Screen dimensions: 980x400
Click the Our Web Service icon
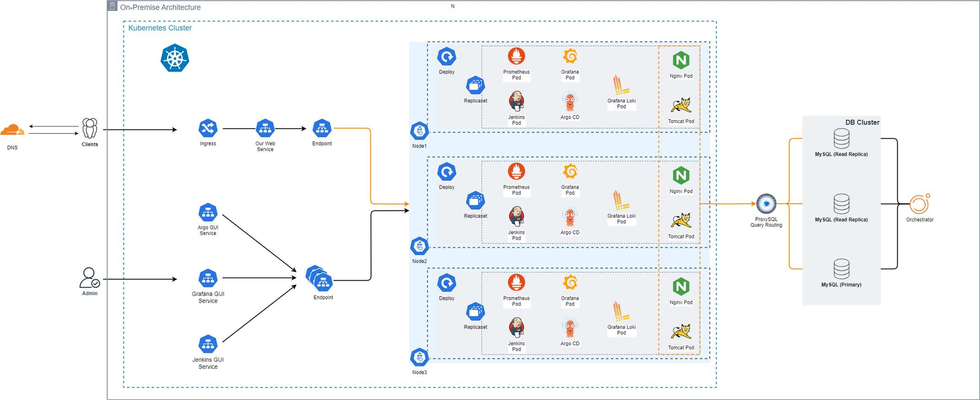[265, 128]
